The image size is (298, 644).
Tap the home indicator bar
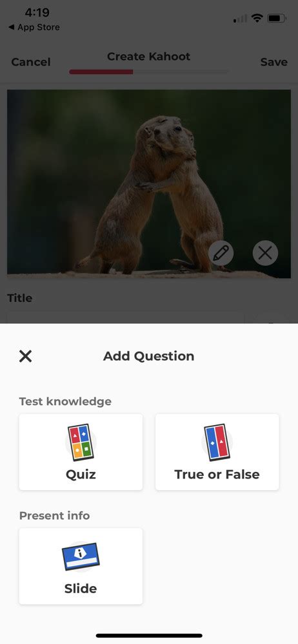coord(149,636)
